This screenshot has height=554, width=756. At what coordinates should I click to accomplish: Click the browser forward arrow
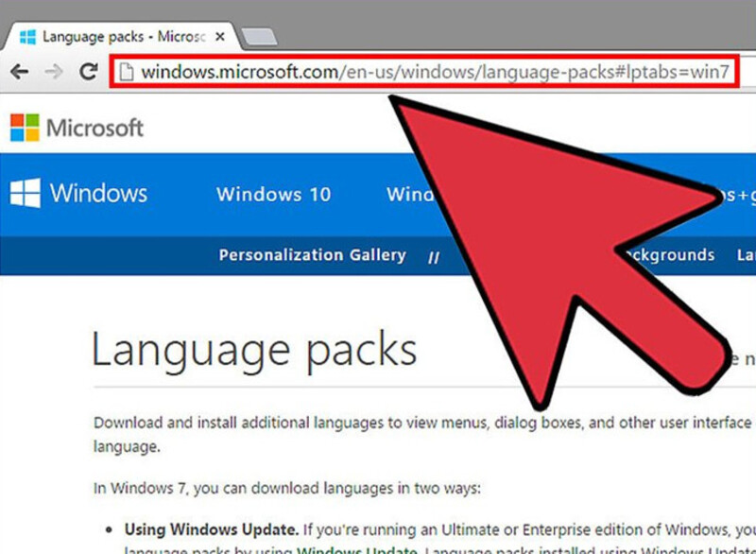tap(54, 72)
